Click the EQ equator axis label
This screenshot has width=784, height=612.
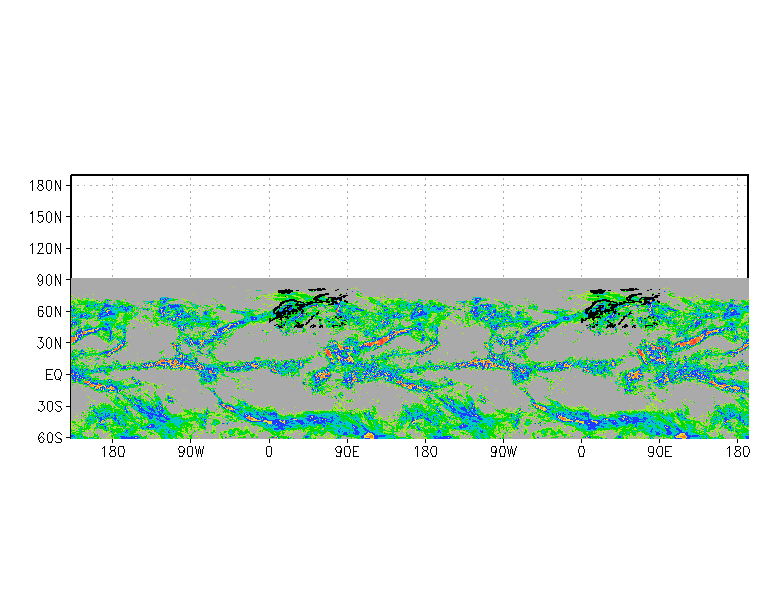pos(53,374)
